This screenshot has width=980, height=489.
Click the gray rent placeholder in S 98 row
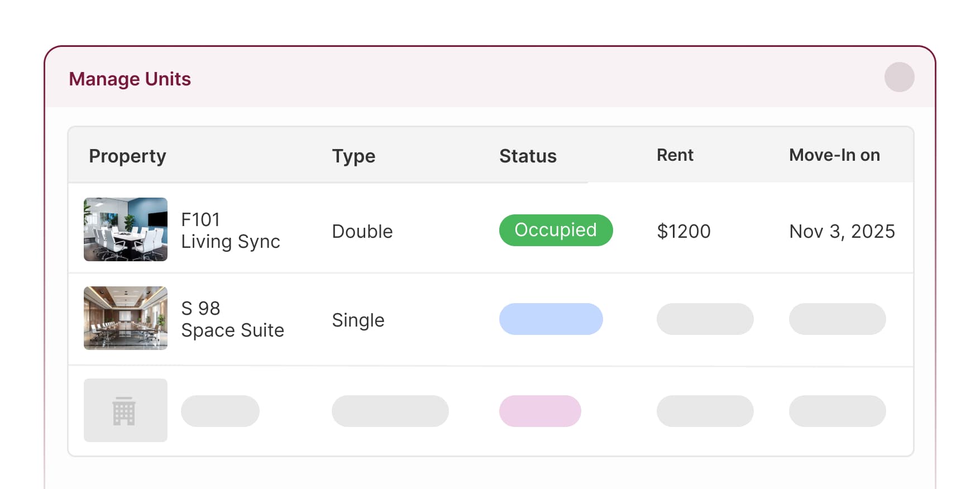coord(705,319)
